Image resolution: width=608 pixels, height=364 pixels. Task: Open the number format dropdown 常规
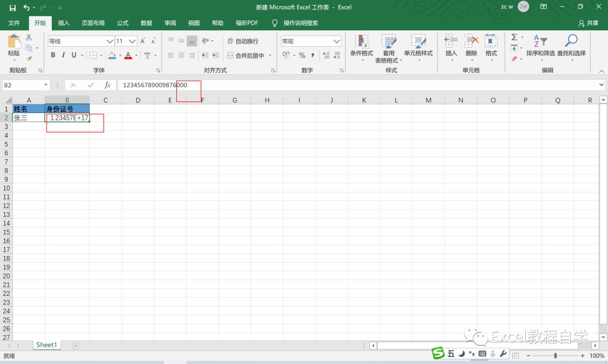tap(337, 41)
